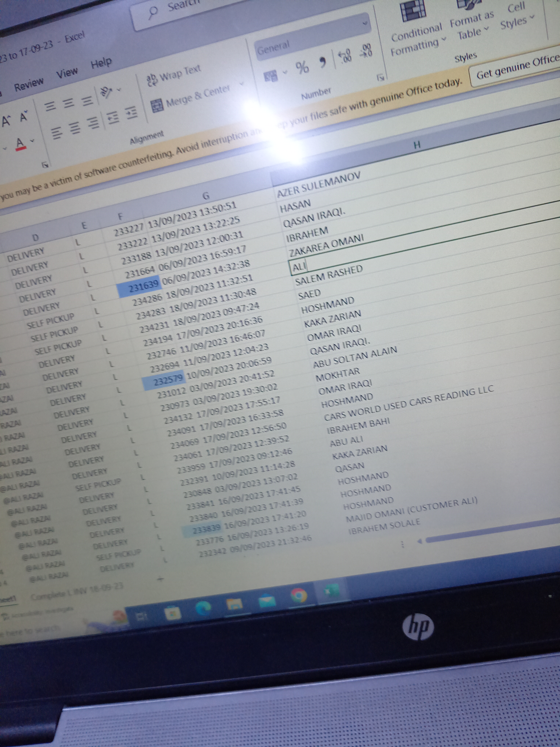Select the Top Align icon
Screen dimensions: 560x747
pos(50,107)
